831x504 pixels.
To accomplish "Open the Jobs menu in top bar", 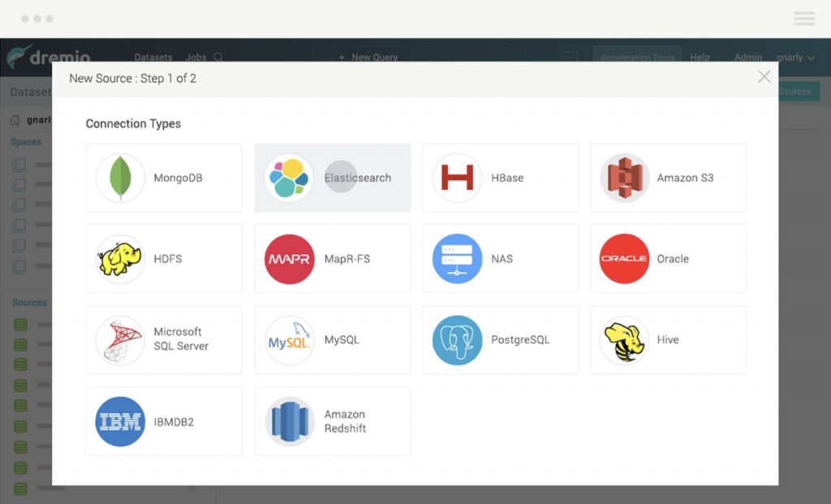I will pos(196,58).
